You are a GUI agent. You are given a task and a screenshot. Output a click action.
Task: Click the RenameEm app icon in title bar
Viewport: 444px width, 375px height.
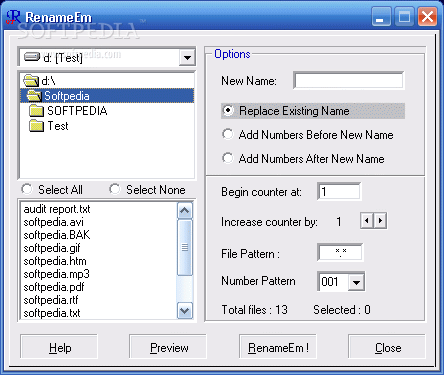point(13,17)
